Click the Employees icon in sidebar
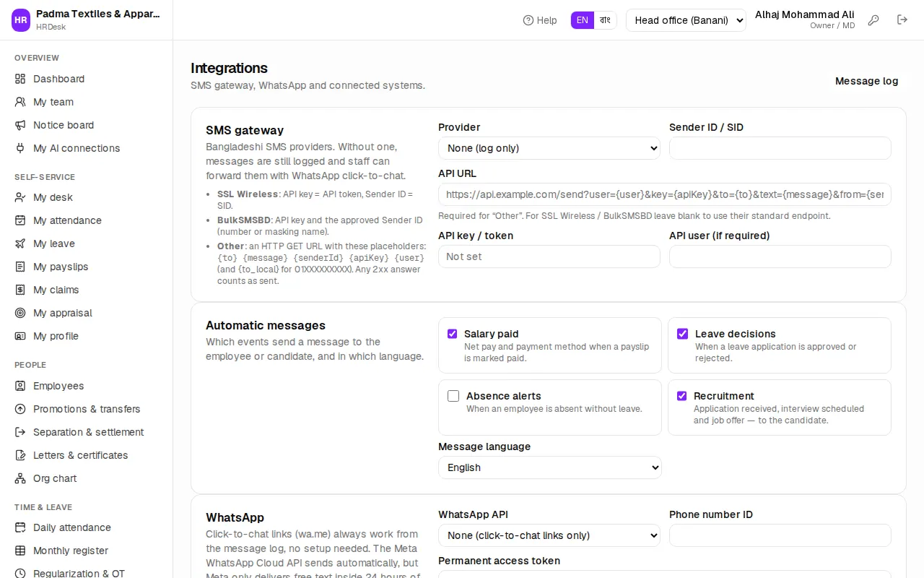 pos(20,386)
